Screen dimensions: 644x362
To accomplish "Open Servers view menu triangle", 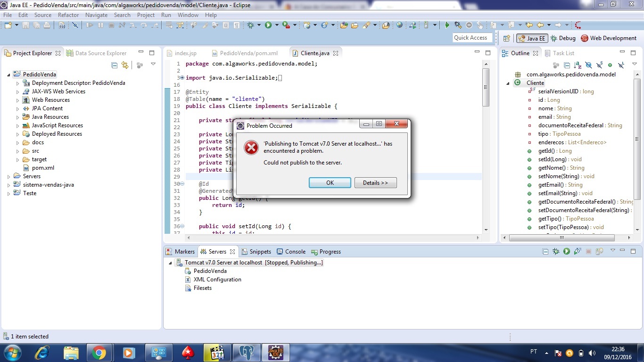I will 613,251.
